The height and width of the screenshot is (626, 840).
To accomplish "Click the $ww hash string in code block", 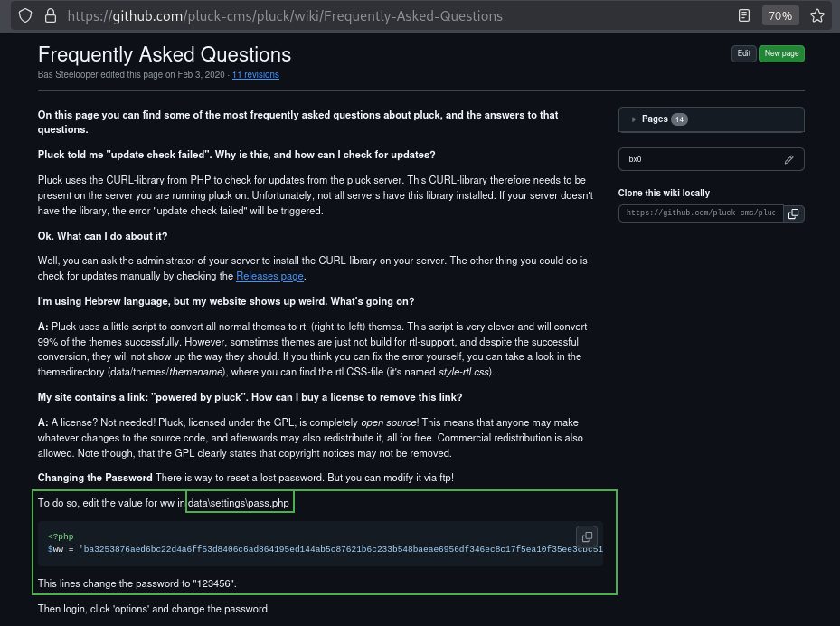I will pyautogui.click(x=341, y=549).
